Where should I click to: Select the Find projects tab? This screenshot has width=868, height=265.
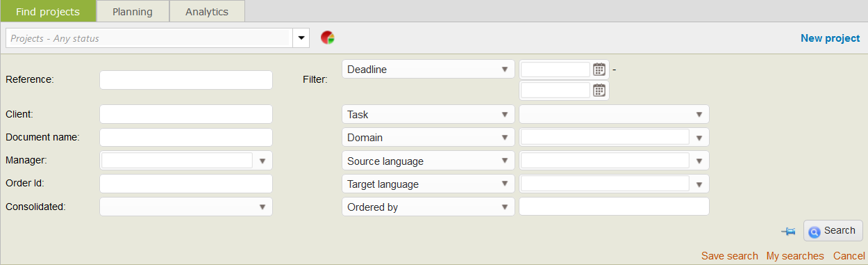47,11
